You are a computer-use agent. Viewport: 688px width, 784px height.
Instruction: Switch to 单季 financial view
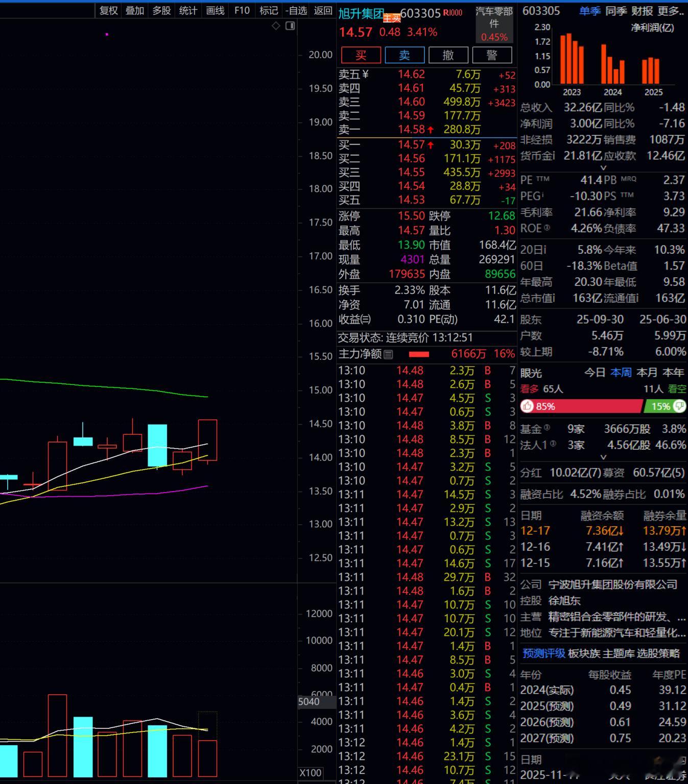click(x=589, y=11)
